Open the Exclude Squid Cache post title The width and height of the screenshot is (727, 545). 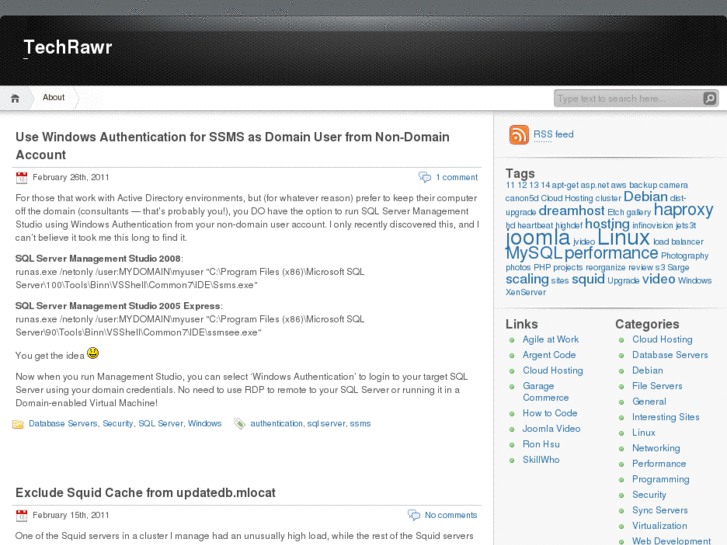[145, 493]
